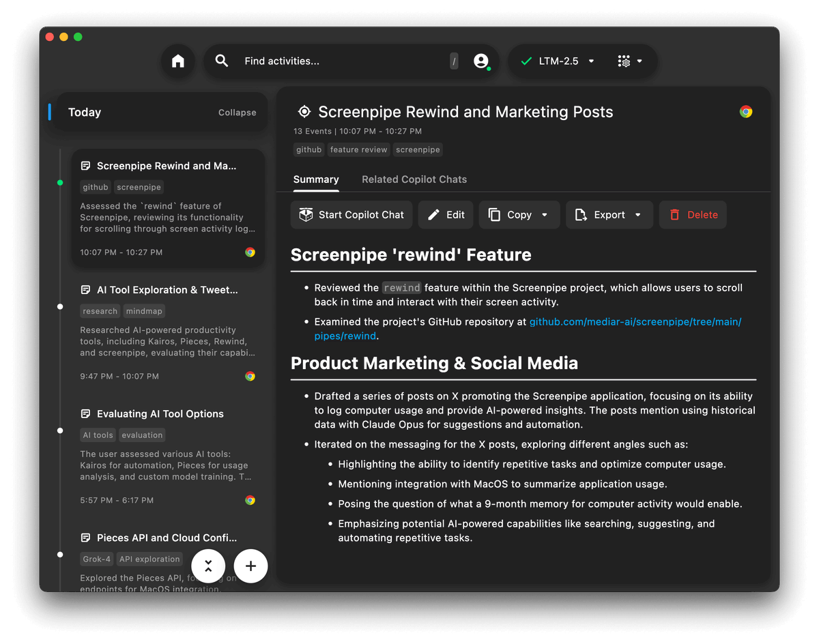
Task: Click the evaluation tag
Action: pos(142,435)
